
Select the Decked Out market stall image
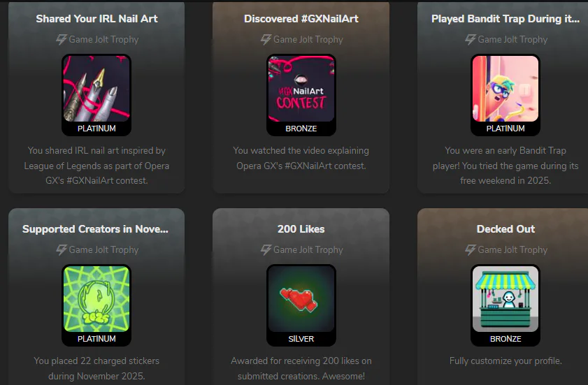[x=505, y=299]
